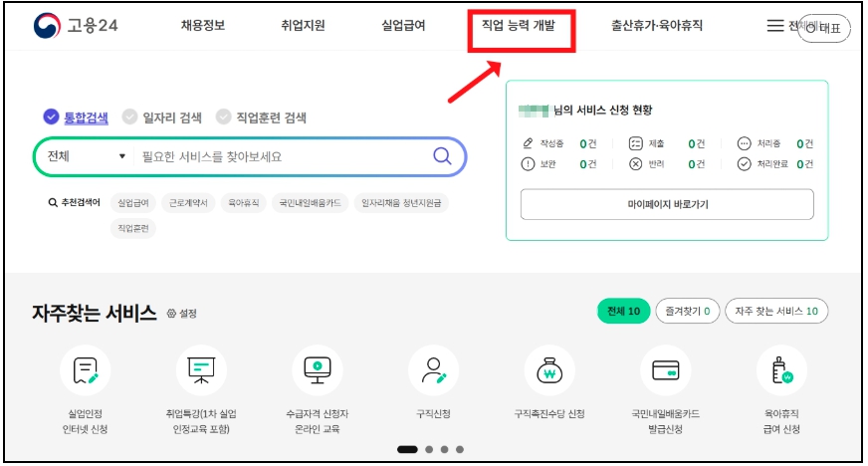
Task: Click the 제출 status icon
Action: click(x=635, y=144)
